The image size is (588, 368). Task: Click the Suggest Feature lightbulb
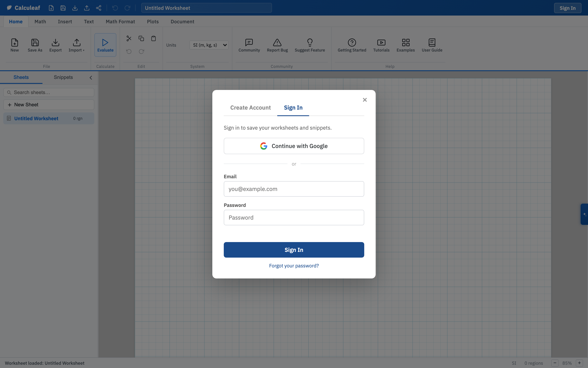tap(310, 45)
